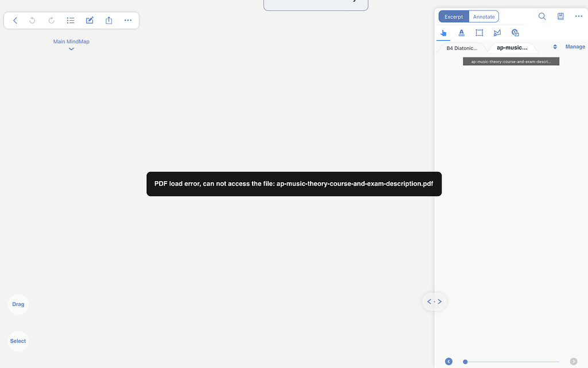Click the edit note pencil icon
Image resolution: width=588 pixels, height=368 pixels.
click(x=90, y=20)
